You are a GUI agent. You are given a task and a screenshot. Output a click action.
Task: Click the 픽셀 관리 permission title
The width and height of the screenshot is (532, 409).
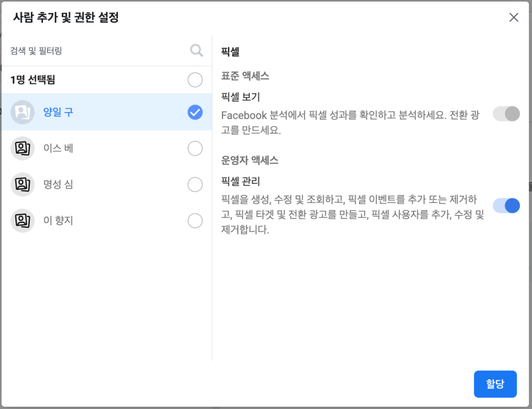(x=241, y=182)
